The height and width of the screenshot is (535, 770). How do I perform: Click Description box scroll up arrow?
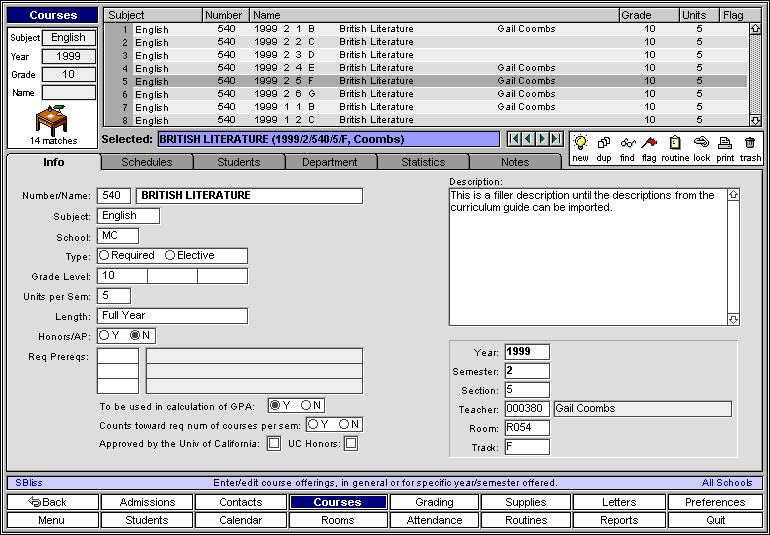(x=733, y=195)
